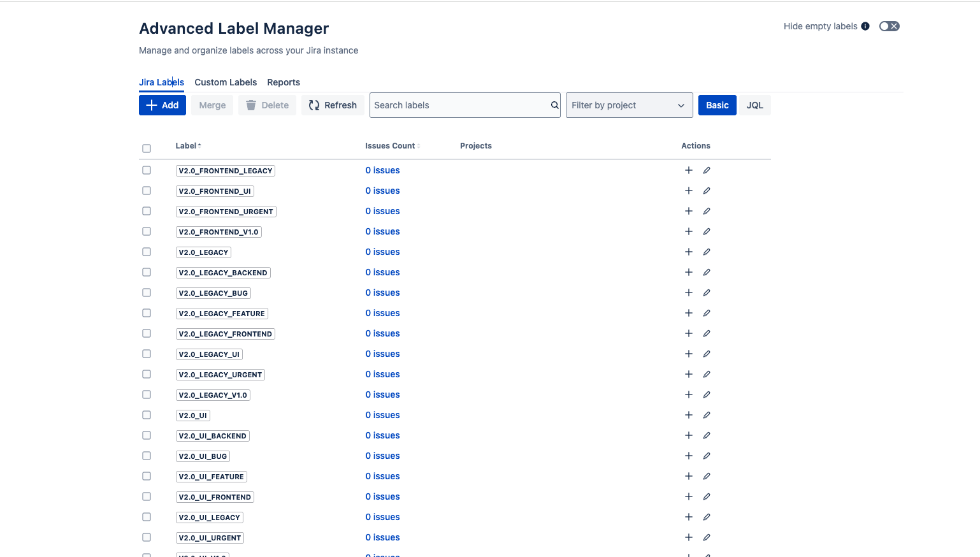Image resolution: width=980 pixels, height=557 pixels.
Task: Switch to the Custom Labels tab
Action: tap(226, 82)
